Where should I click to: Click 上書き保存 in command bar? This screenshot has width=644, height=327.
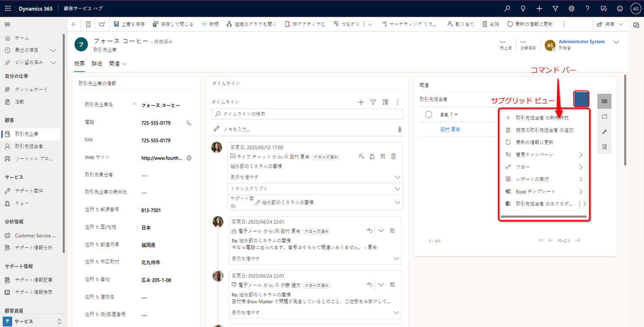129,24
